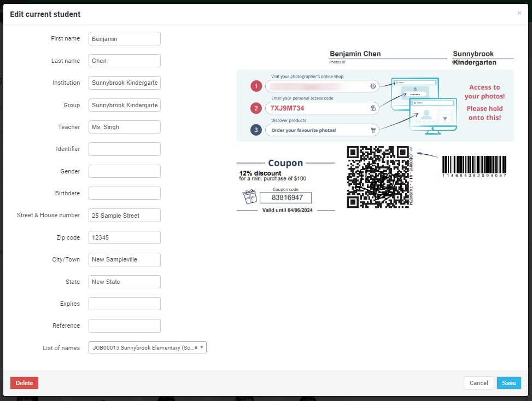This screenshot has width=532, height=401.
Task: Cancel editing the student
Action: coord(479,383)
